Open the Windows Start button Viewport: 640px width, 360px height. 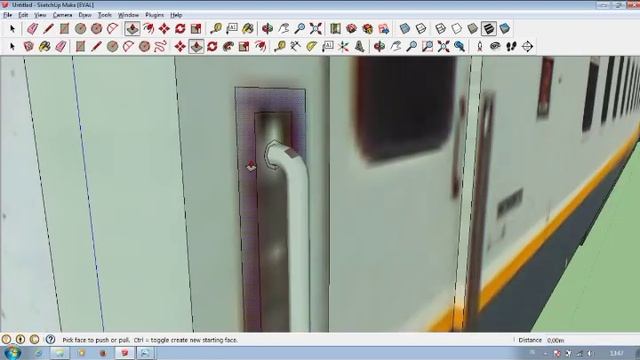(x=12, y=353)
